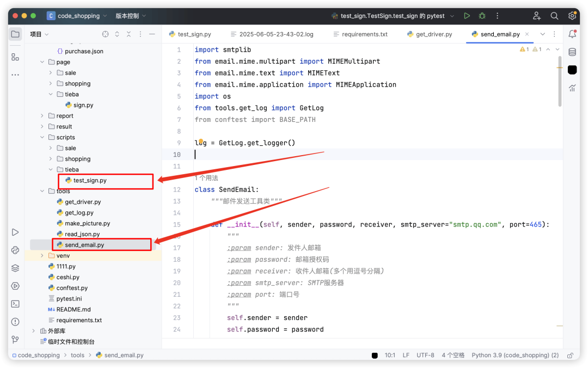Open the Problems tool window
Viewport: 588px width, 368px height.
tap(15, 322)
